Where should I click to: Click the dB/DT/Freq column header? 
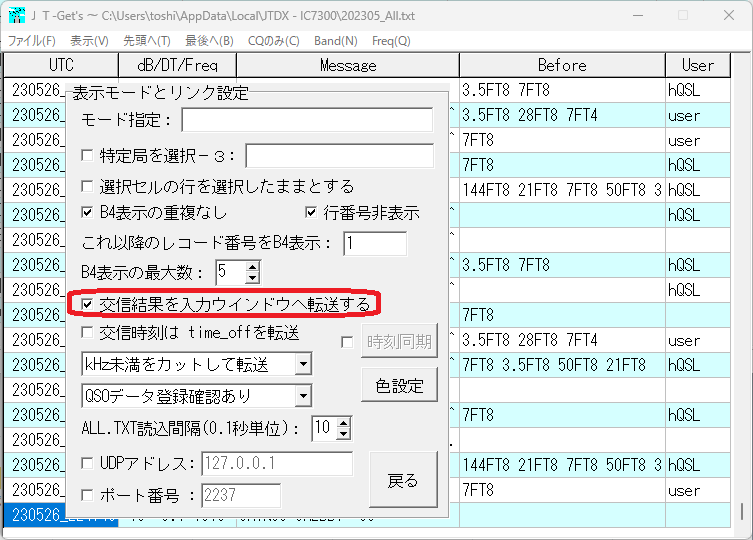(177, 65)
